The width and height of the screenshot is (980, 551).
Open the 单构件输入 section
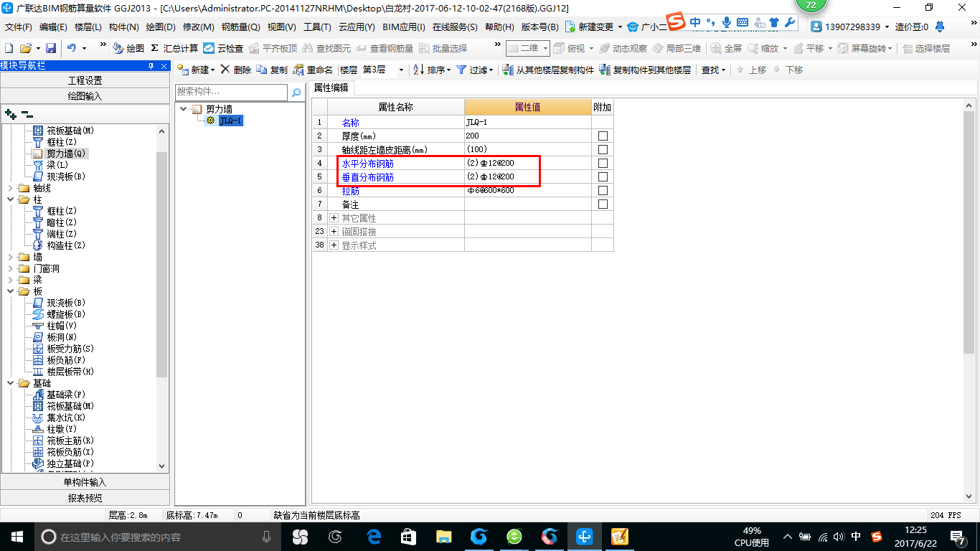point(85,482)
